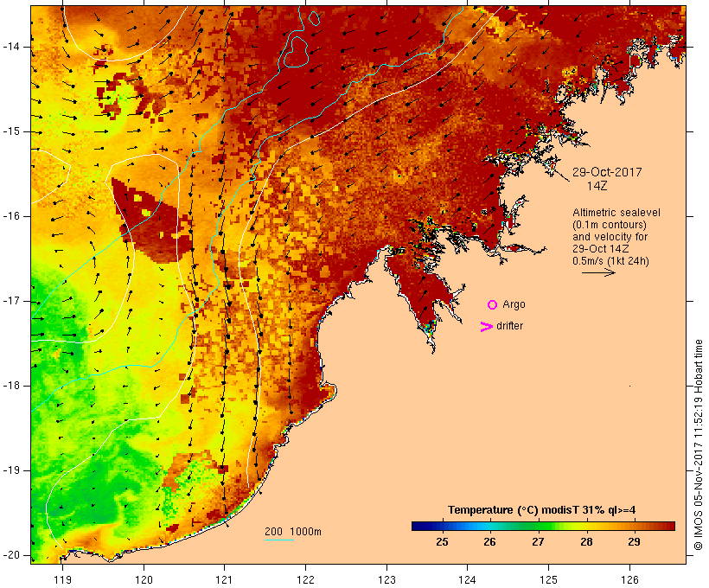The image size is (709, 588).
Task: Click the longitude axis label '121'
Action: pyautogui.click(x=224, y=579)
